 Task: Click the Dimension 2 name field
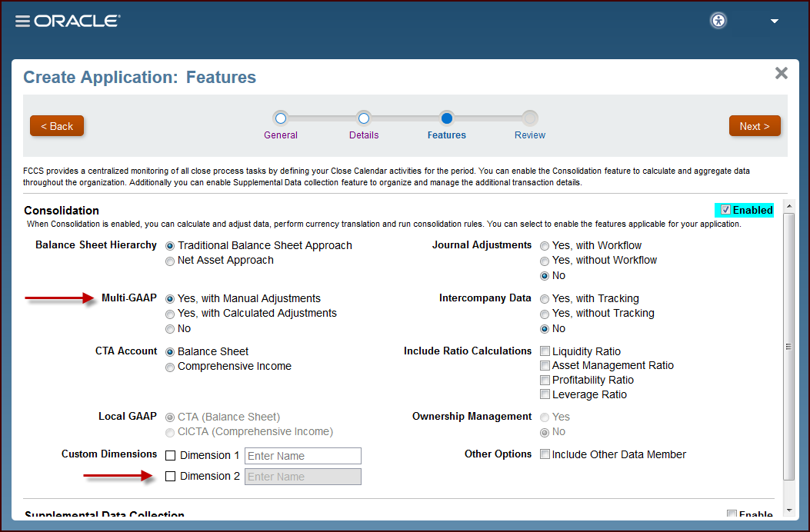[303, 477]
